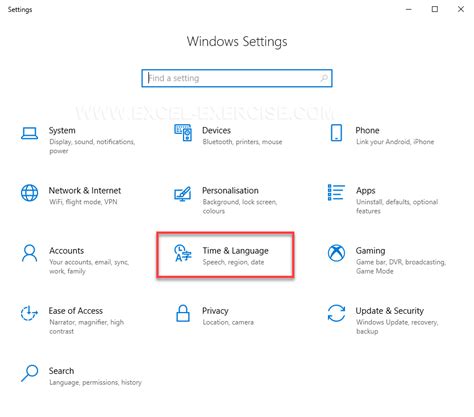The image size is (474, 417).
Task: Click the 'Settings' window title text
Action: [x=20, y=10]
